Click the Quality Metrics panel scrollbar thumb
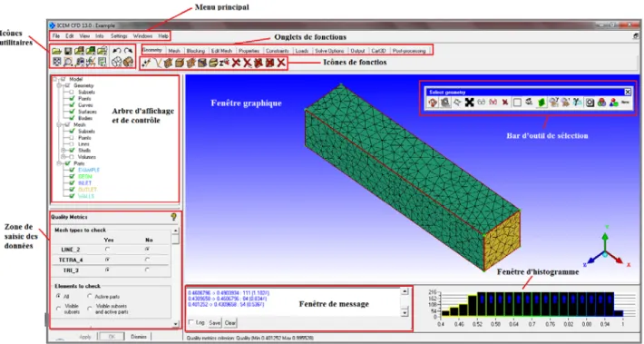Viewport: 644px width, 344px height. 175,239
